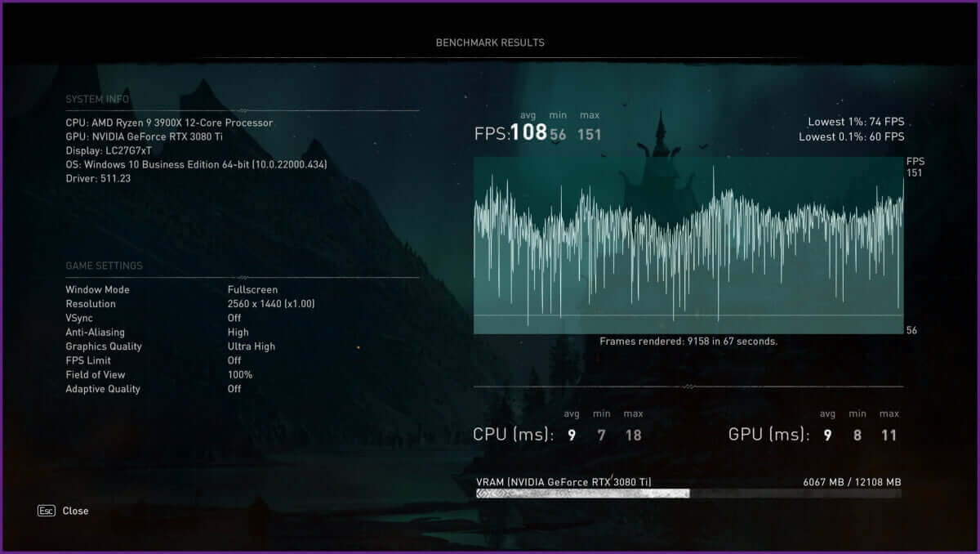The height and width of the screenshot is (554, 980).
Task: Click the CPU min value 7
Action: 602,436
